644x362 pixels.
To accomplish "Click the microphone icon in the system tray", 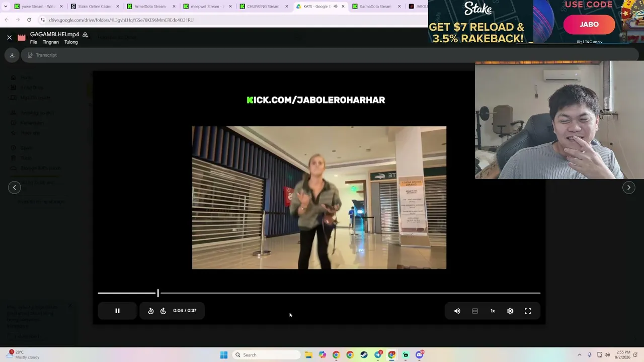I will [x=590, y=355].
